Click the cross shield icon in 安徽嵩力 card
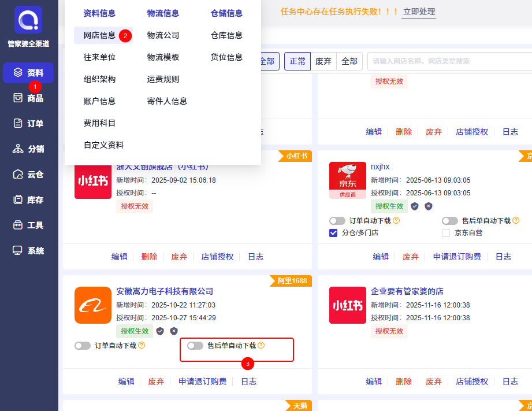Image resolution: width=532 pixels, height=411 pixels. tap(174, 331)
